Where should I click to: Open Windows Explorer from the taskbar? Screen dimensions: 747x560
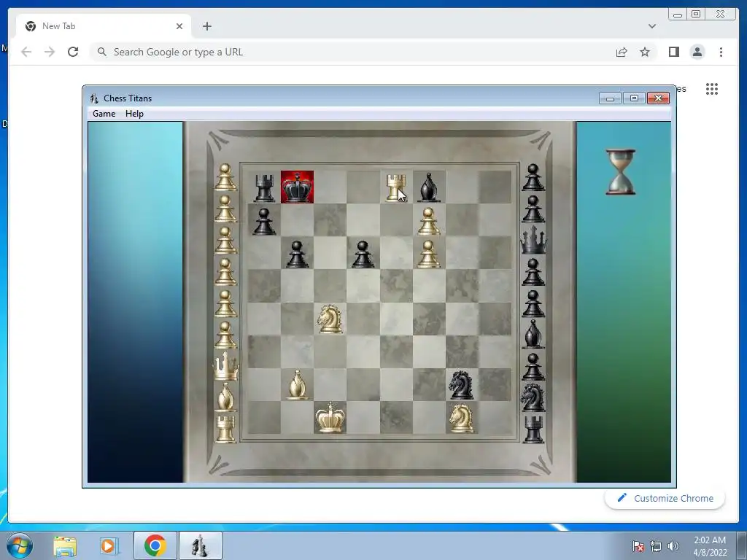tap(65, 546)
